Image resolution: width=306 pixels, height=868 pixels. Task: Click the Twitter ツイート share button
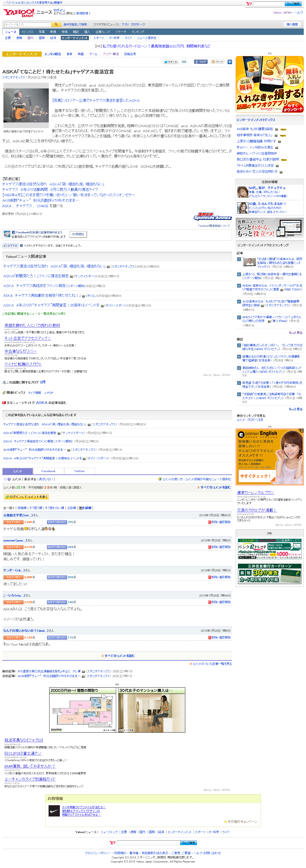171,62
